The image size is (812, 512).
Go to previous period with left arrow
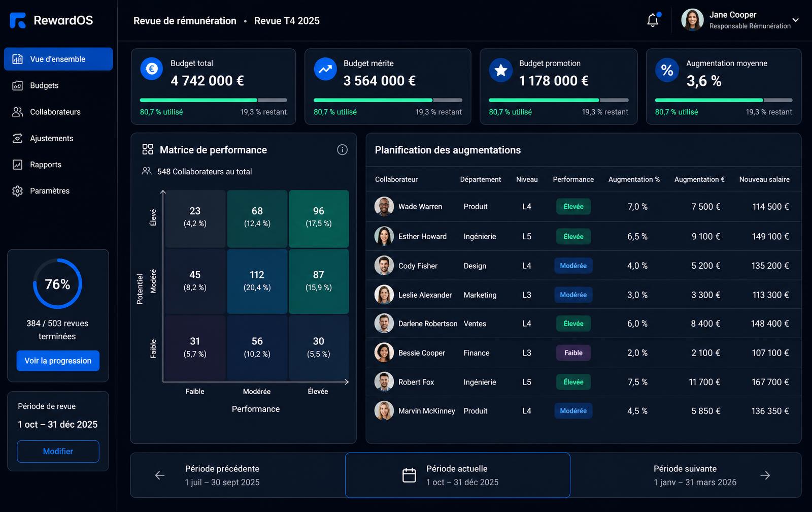[160, 475]
